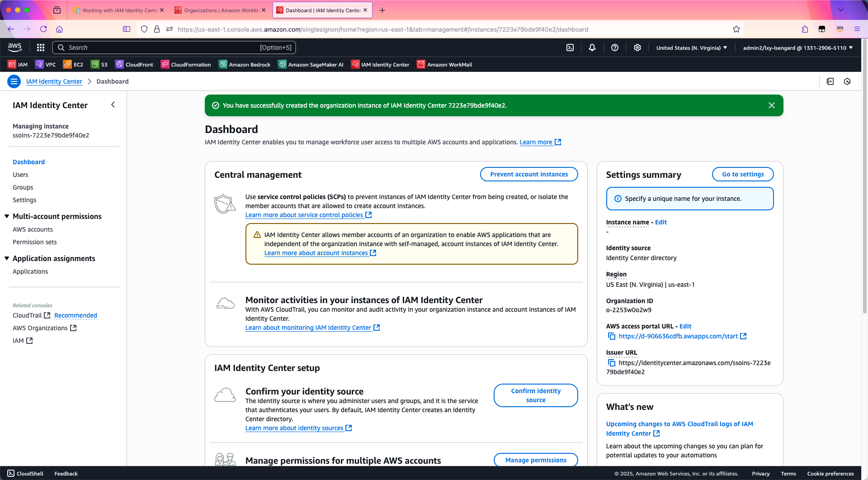868x480 pixels.
Task: Collapse the Multi-account permissions section
Action: (x=7, y=216)
